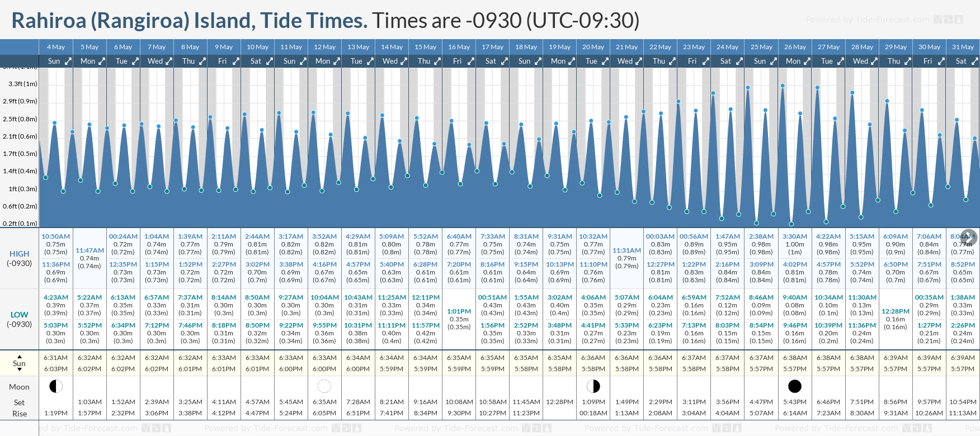Click the 1ft(0.3m) axis label
This screenshot has height=436, width=980.
pyautogui.click(x=23, y=189)
